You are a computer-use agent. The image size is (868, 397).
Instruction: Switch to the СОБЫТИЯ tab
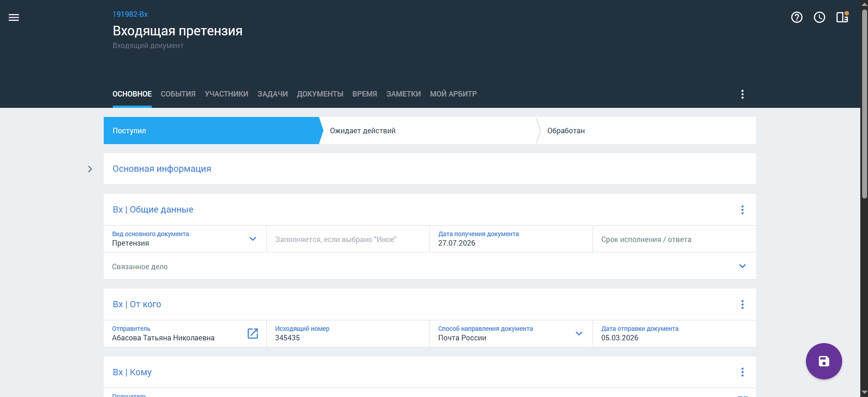(x=178, y=94)
